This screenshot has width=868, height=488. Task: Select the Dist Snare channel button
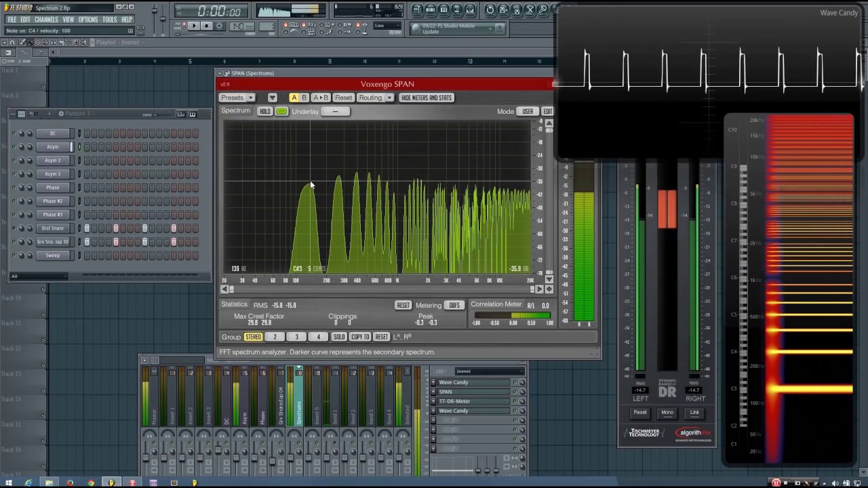tap(53, 228)
